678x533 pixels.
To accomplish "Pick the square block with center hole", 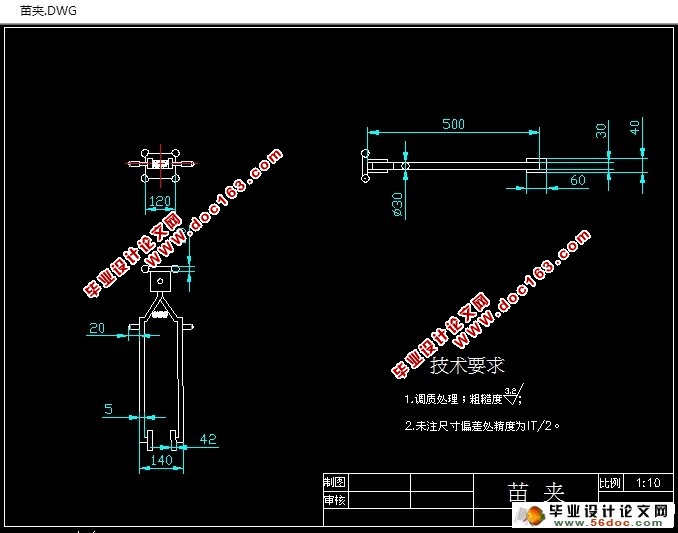I will click(x=160, y=281).
